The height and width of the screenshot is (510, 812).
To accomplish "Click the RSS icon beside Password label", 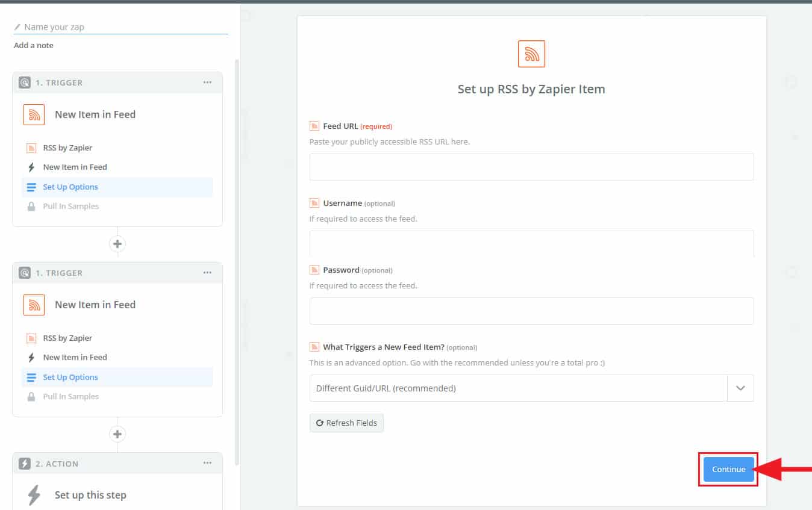I will pos(314,270).
